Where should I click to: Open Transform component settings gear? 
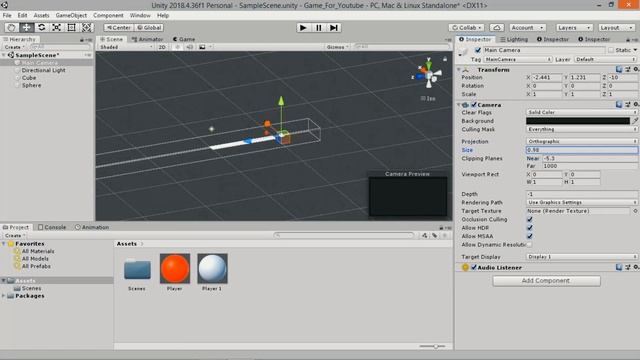click(x=636, y=70)
